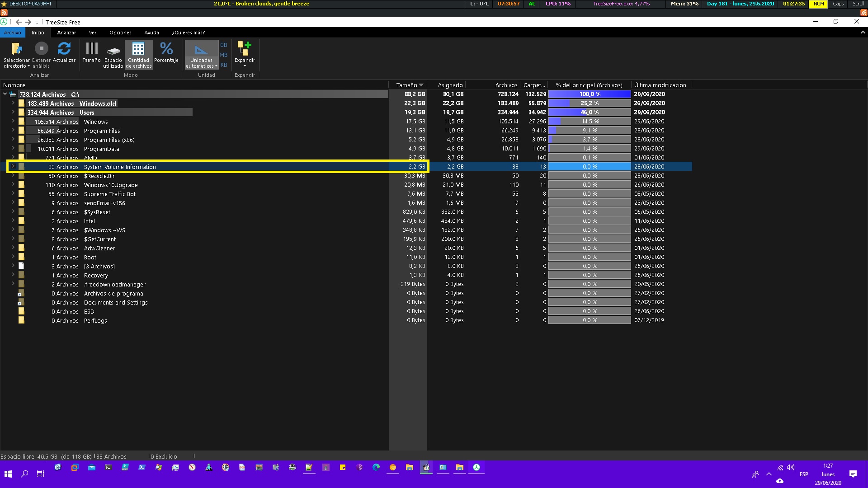868x488 pixels.
Task: Sort by % del principal column header
Action: [x=589, y=85]
